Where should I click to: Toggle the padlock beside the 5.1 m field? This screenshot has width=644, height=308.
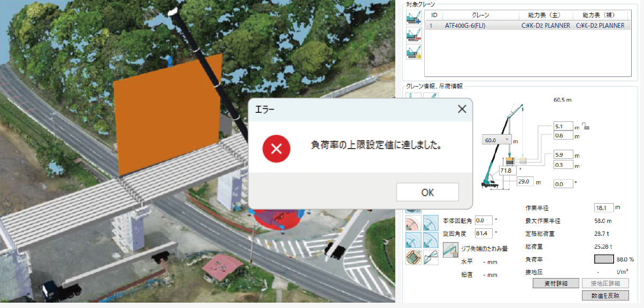pyautogui.click(x=587, y=127)
